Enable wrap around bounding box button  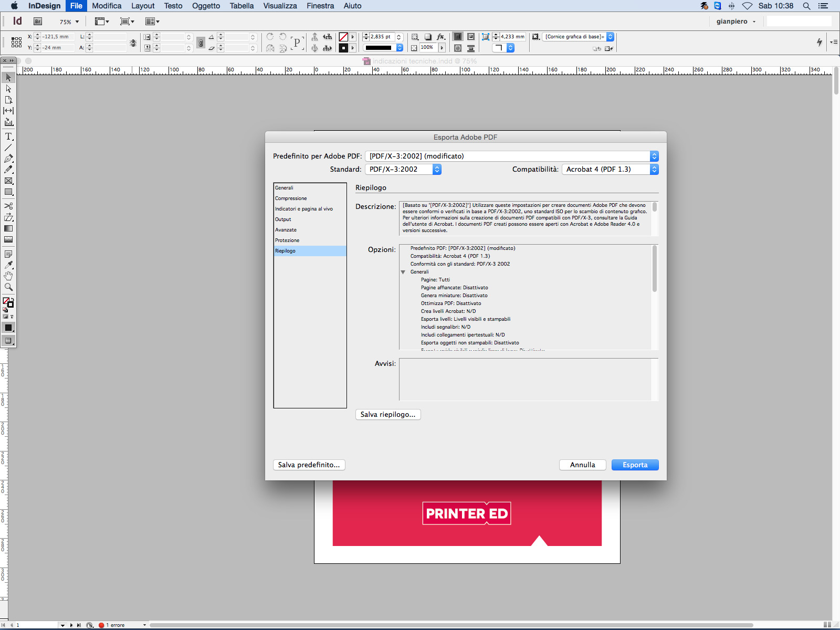tap(471, 37)
